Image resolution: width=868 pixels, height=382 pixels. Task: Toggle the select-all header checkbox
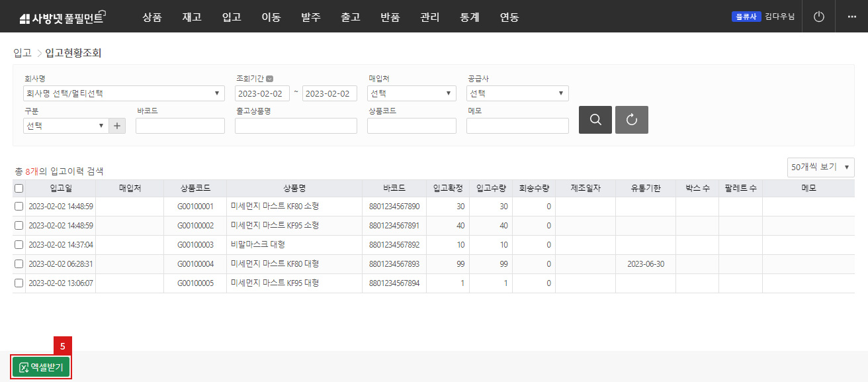tap(19, 188)
